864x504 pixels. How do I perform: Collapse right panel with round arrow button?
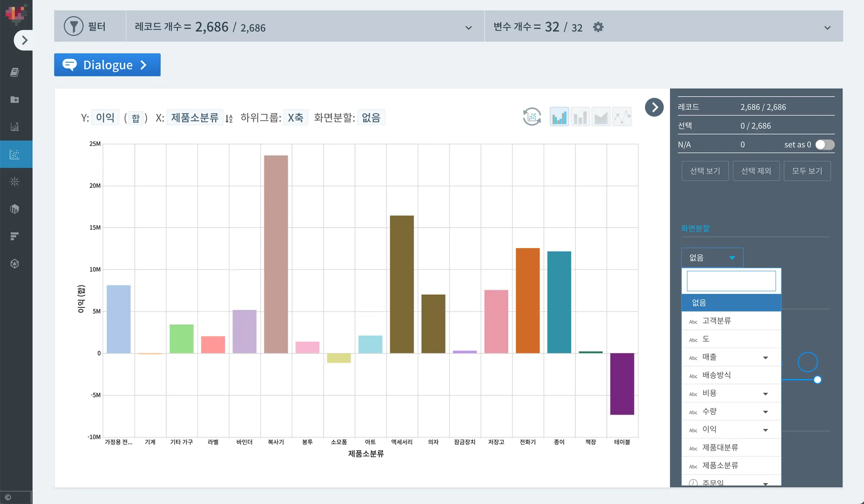[654, 107]
